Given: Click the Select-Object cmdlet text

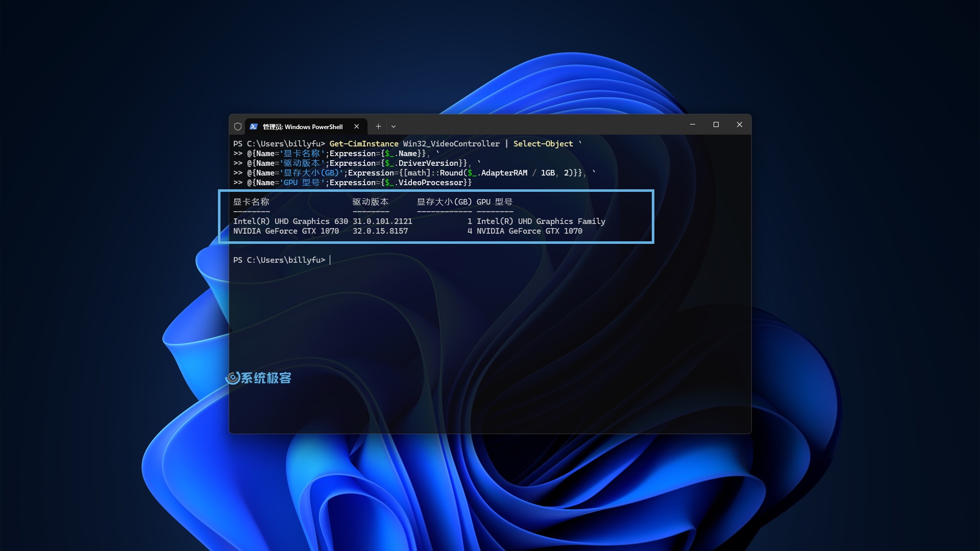Looking at the screenshot, I should point(543,143).
